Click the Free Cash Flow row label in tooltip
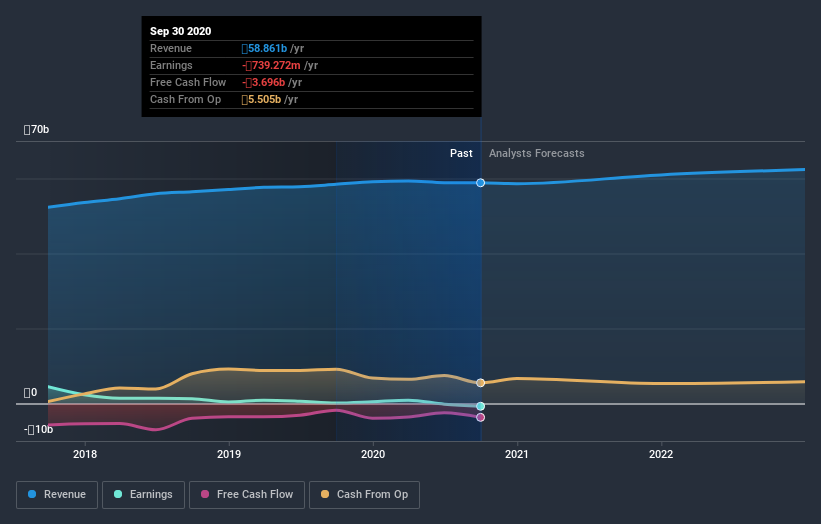 188,82
